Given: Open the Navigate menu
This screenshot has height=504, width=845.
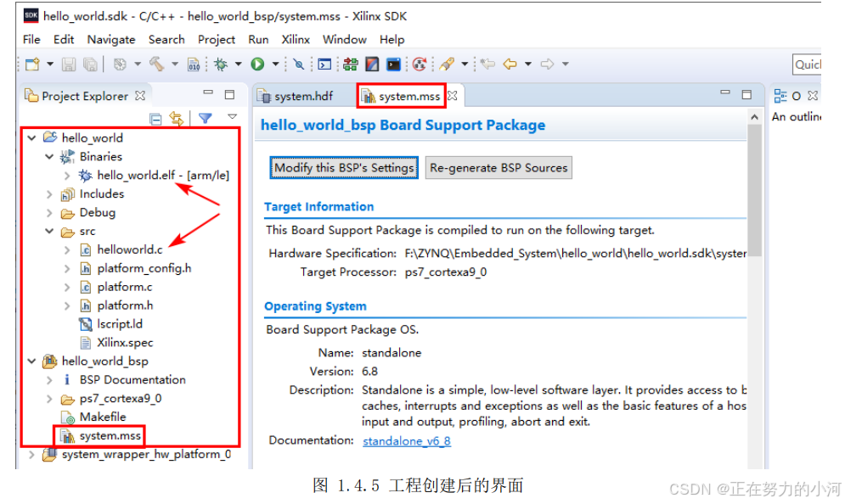Looking at the screenshot, I should pos(111,39).
